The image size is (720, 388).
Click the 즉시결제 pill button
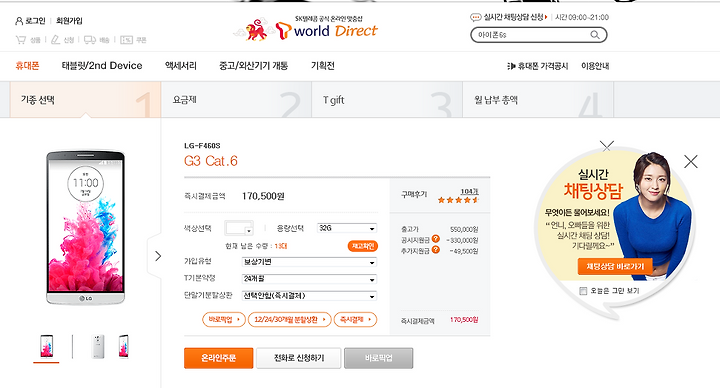[x=355, y=319]
